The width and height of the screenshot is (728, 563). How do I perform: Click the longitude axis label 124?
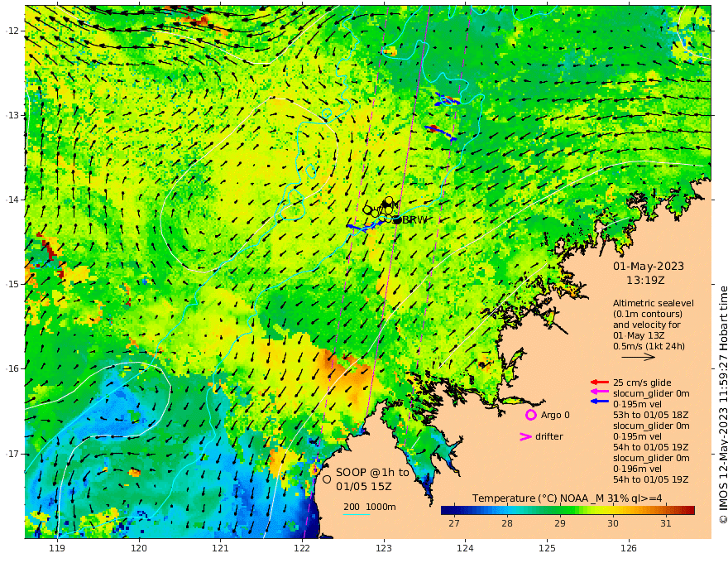pos(466,549)
